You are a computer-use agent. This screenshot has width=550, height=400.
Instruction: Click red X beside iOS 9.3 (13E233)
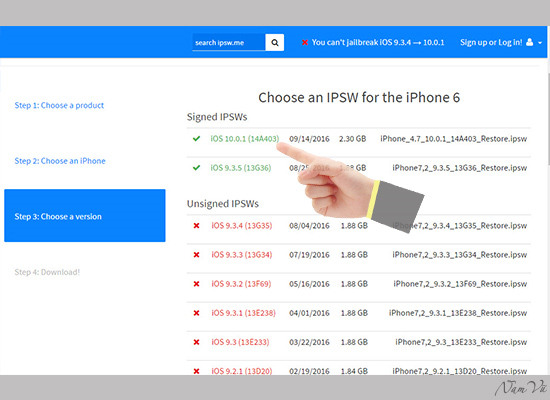click(196, 342)
